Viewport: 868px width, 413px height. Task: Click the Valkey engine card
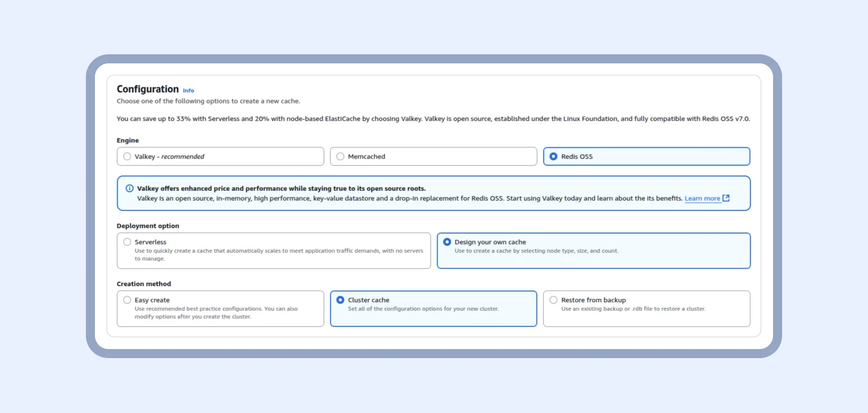tap(220, 156)
